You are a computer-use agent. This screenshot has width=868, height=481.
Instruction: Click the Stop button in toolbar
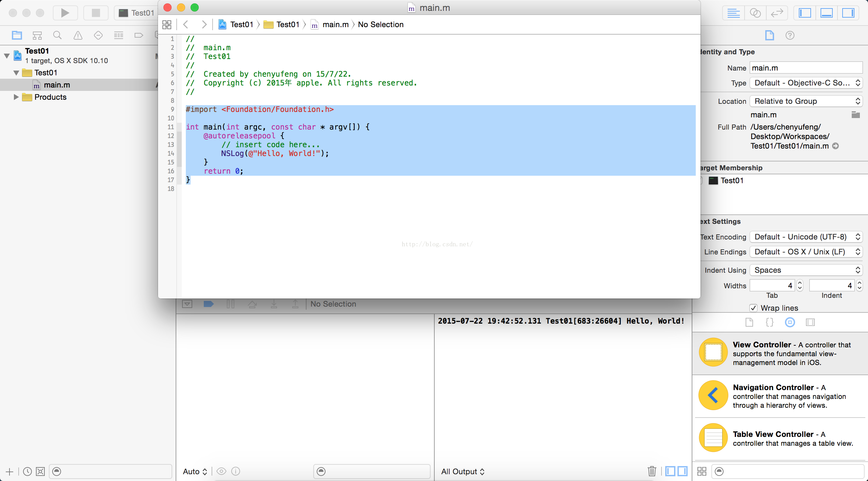click(96, 13)
